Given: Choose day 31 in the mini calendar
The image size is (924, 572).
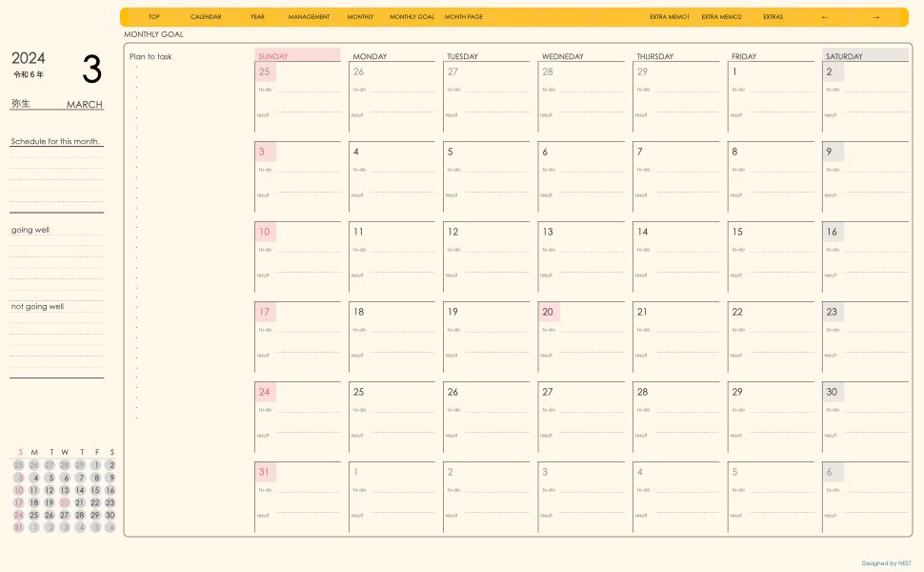Looking at the screenshot, I should pos(18,527).
